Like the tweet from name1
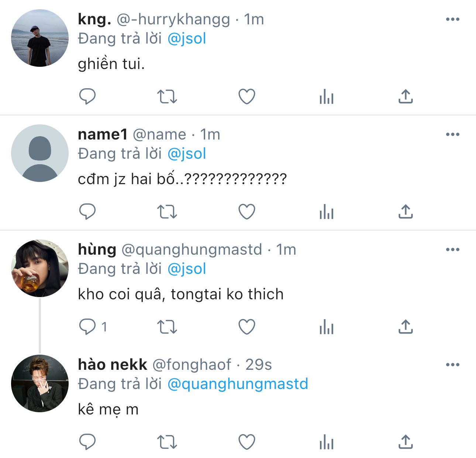The width and height of the screenshot is (476, 458). click(247, 212)
